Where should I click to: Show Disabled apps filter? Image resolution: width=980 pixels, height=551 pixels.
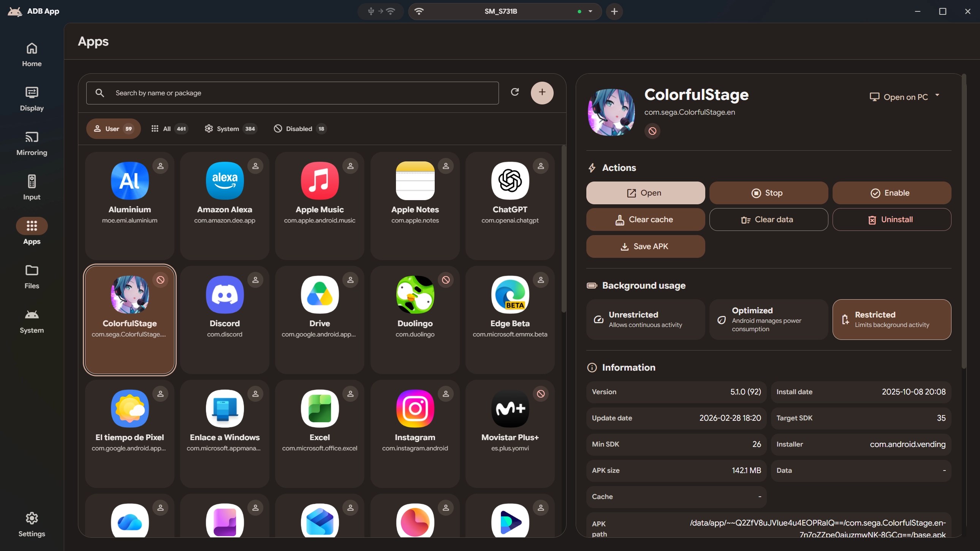(300, 128)
